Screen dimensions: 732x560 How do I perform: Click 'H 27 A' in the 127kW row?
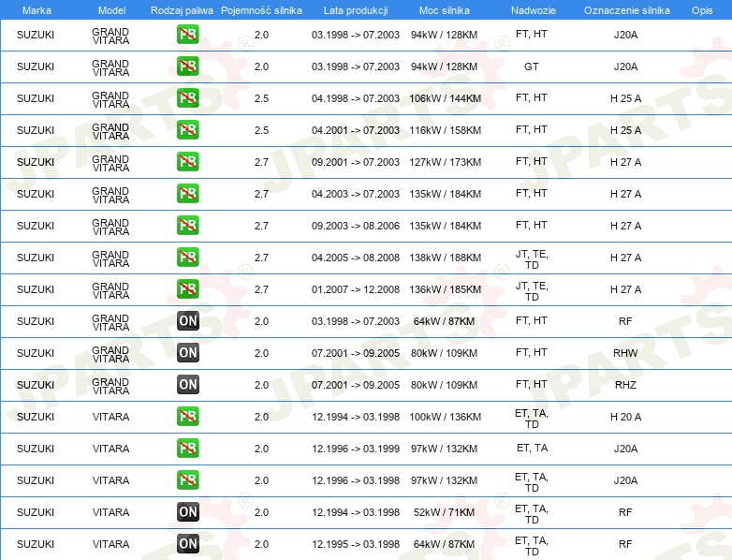point(625,162)
